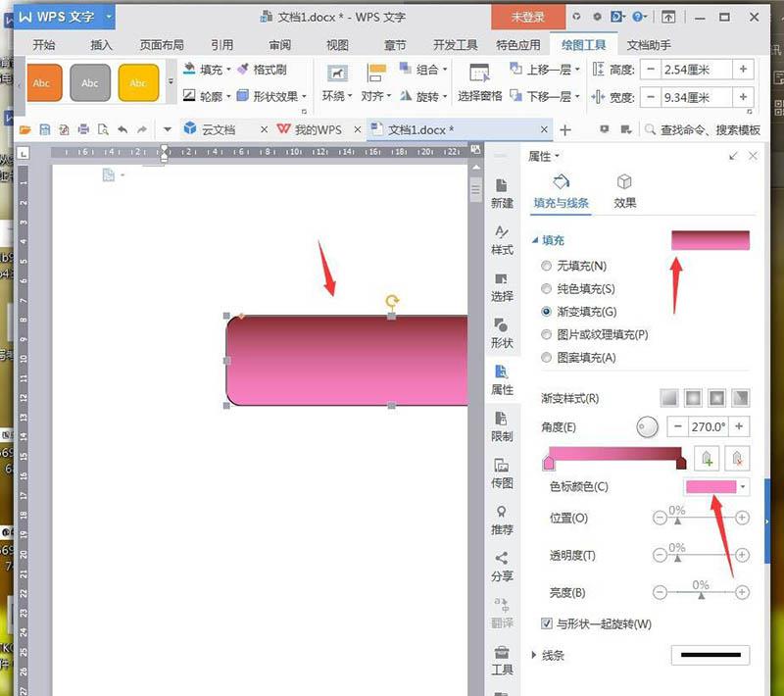Click the 新建 (New) sidebar icon
This screenshot has width=784, height=696.
(502, 195)
